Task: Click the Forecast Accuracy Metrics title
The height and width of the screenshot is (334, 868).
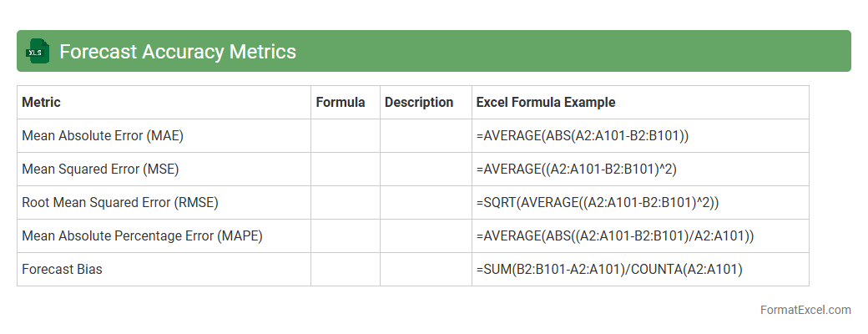Action: click(178, 52)
